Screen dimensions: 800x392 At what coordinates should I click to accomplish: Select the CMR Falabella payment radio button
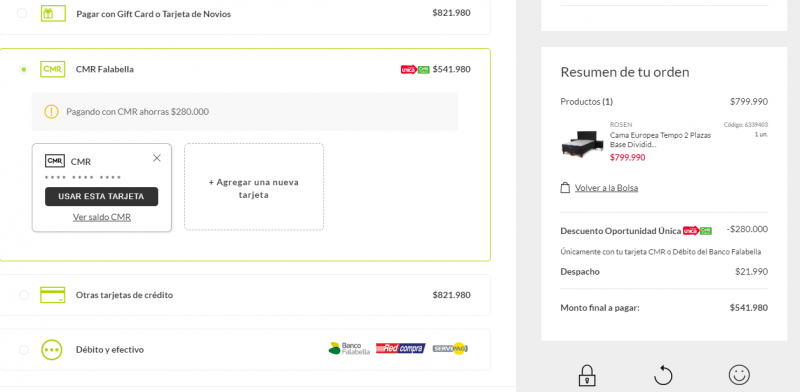coord(24,69)
